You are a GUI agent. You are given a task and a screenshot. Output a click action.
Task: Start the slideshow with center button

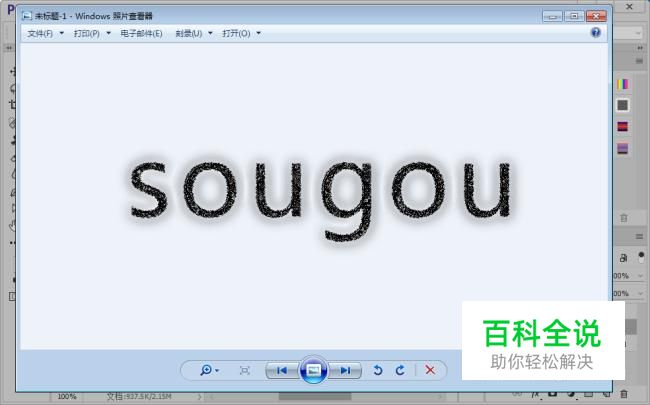coord(313,370)
